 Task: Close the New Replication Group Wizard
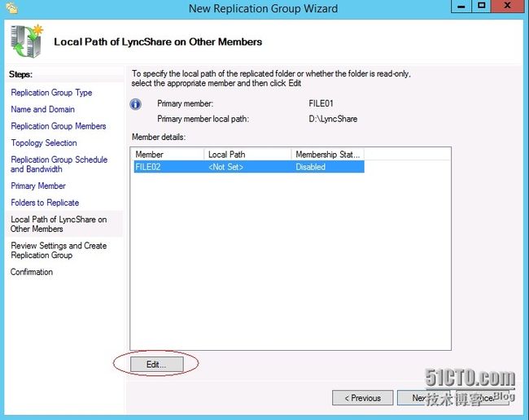coord(507,7)
